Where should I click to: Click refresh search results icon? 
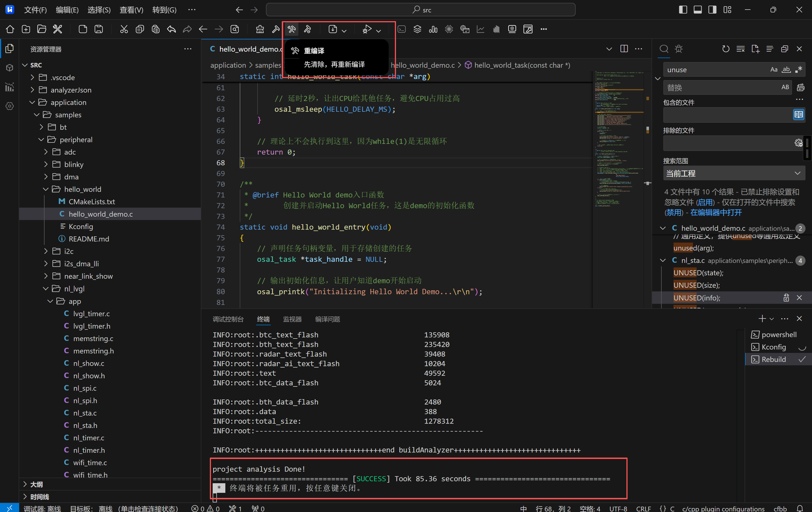(x=726, y=49)
